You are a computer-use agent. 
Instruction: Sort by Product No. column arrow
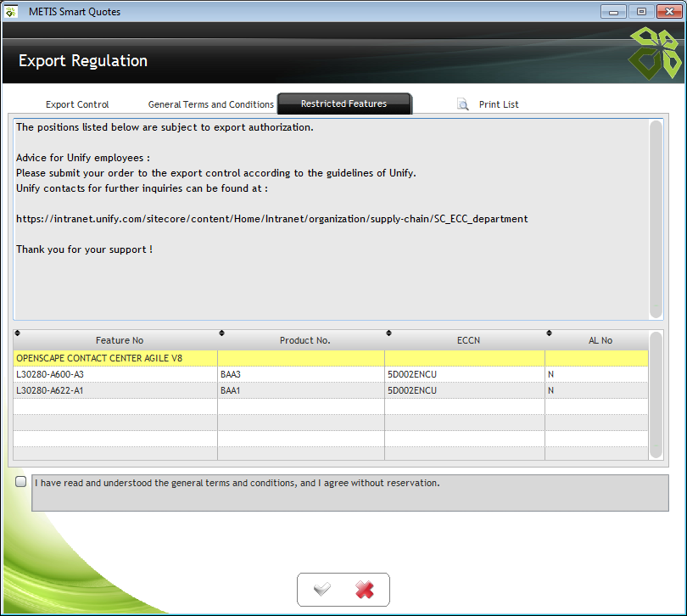coord(221,333)
